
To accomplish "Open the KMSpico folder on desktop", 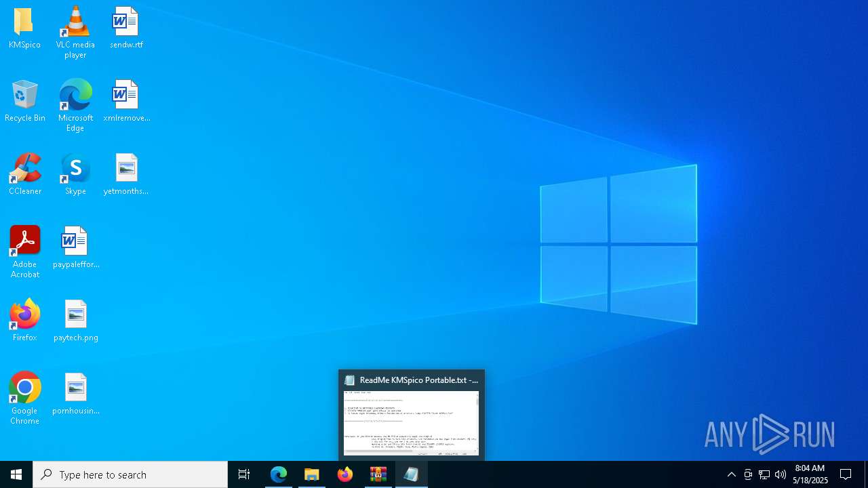I will [24, 28].
